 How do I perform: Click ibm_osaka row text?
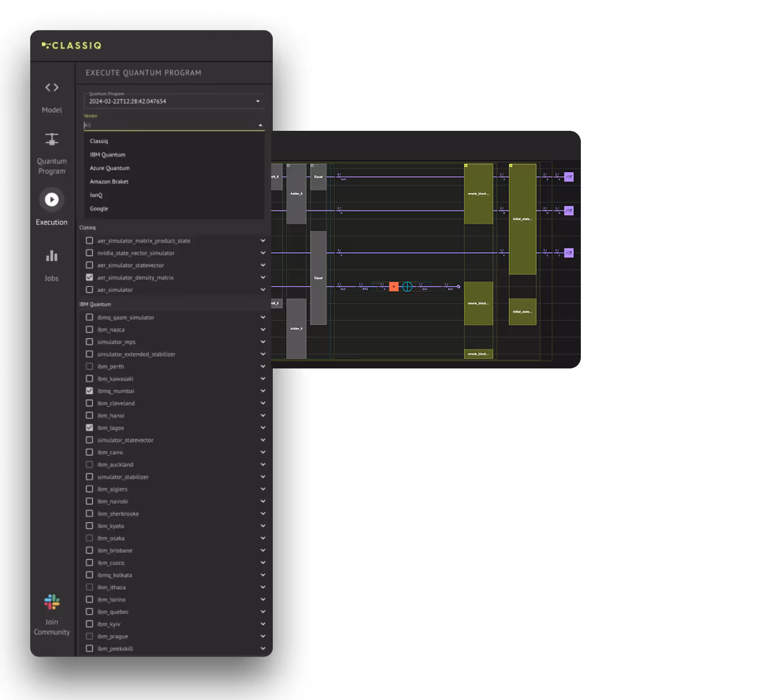[x=111, y=538]
